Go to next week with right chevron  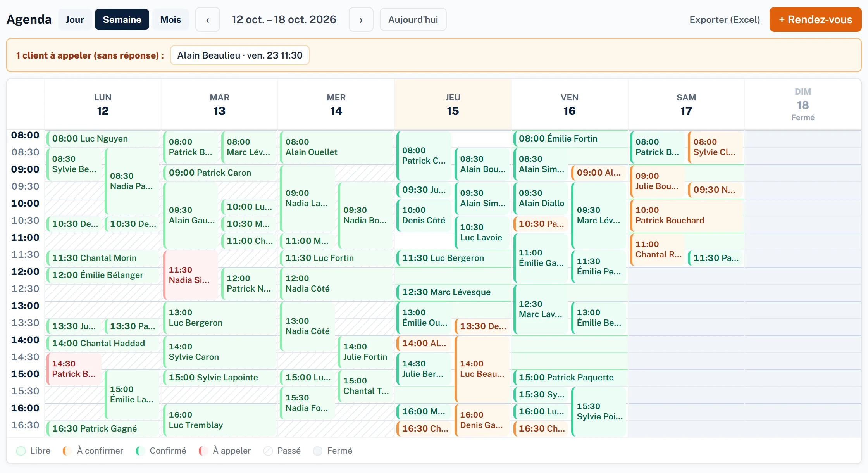(361, 20)
